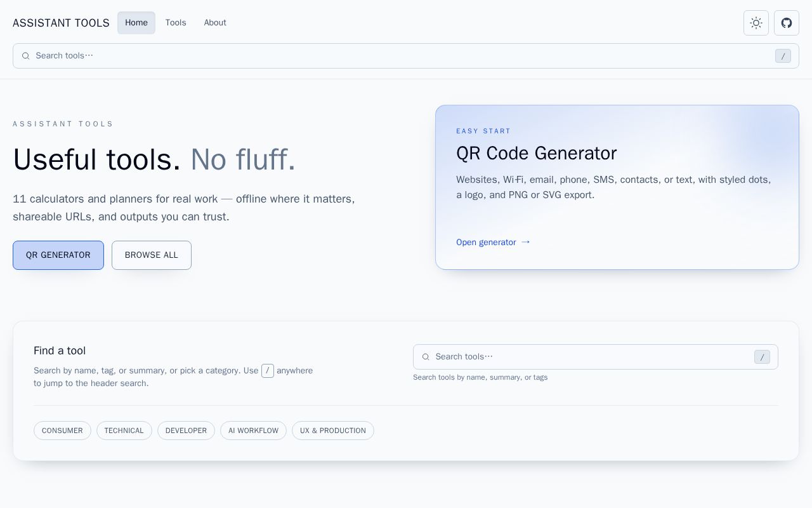Select the DEVELOPER category chip
812x508 pixels.
186,431
